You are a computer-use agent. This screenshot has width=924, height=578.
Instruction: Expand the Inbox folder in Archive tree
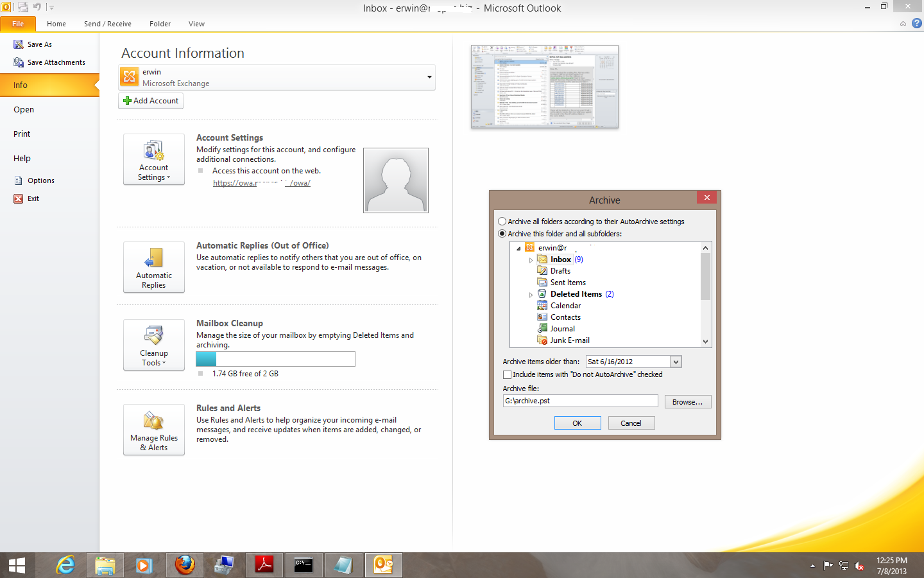pos(531,260)
